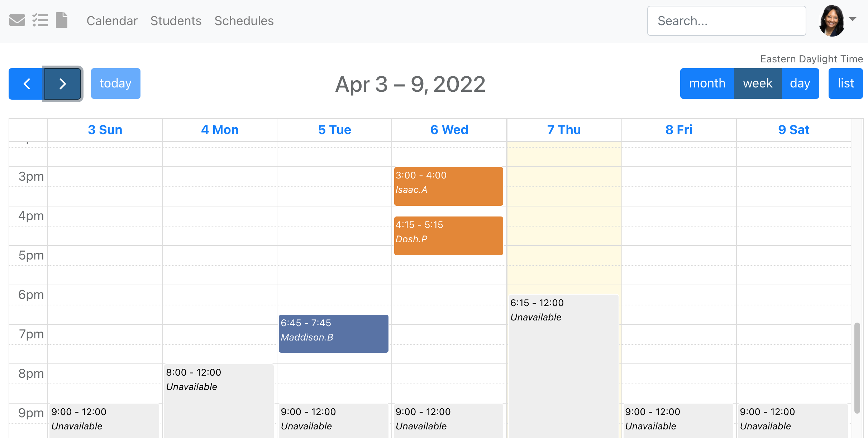
Task: Navigate to the Students page
Action: (176, 21)
